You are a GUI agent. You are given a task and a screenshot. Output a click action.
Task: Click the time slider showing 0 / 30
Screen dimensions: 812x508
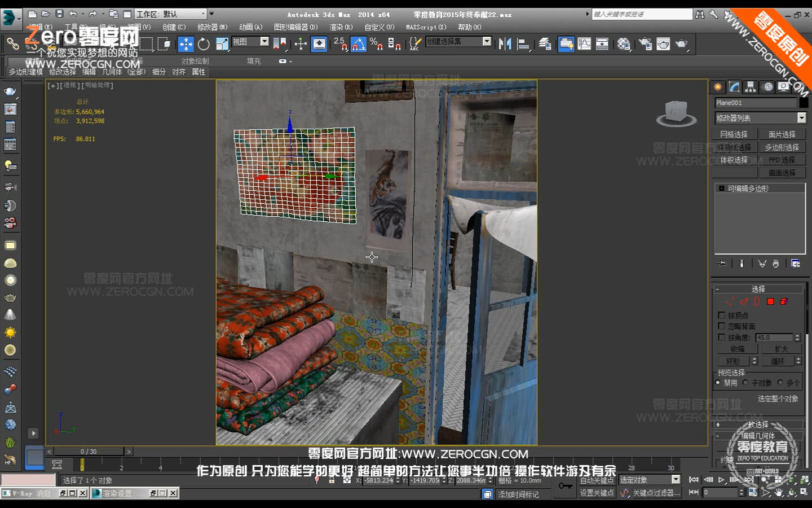point(89,452)
